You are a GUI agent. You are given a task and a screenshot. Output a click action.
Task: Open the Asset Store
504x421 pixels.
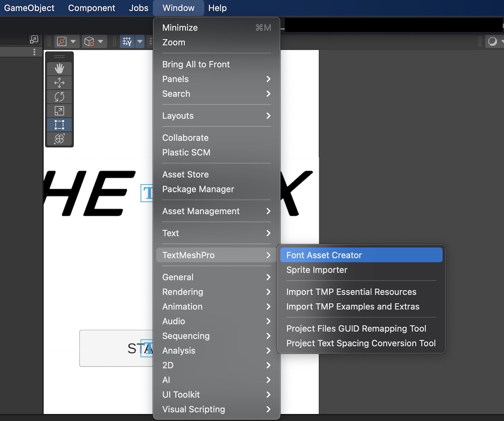(216, 175)
